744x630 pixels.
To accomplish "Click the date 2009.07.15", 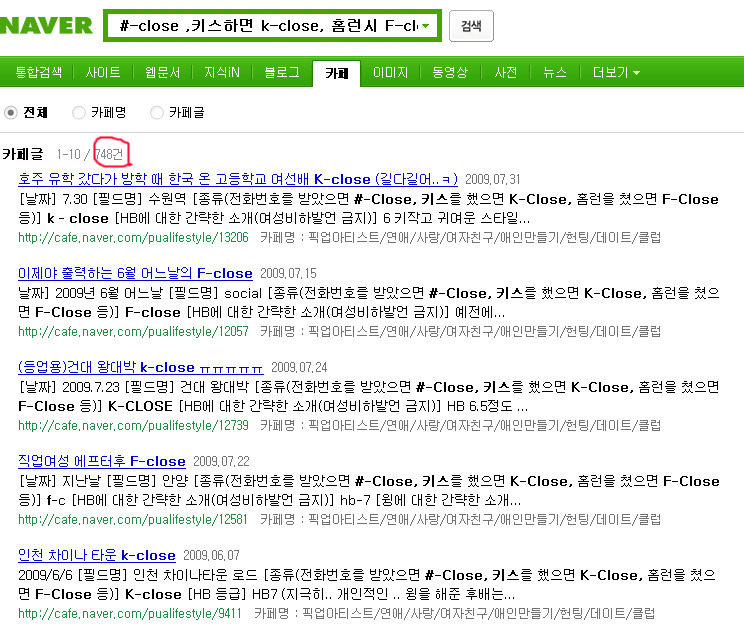I will pos(288,273).
